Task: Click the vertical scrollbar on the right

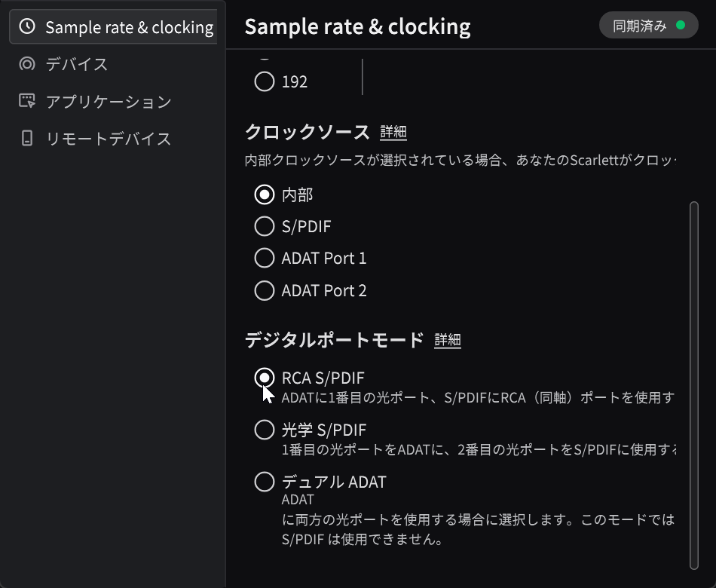Action: pos(694,386)
